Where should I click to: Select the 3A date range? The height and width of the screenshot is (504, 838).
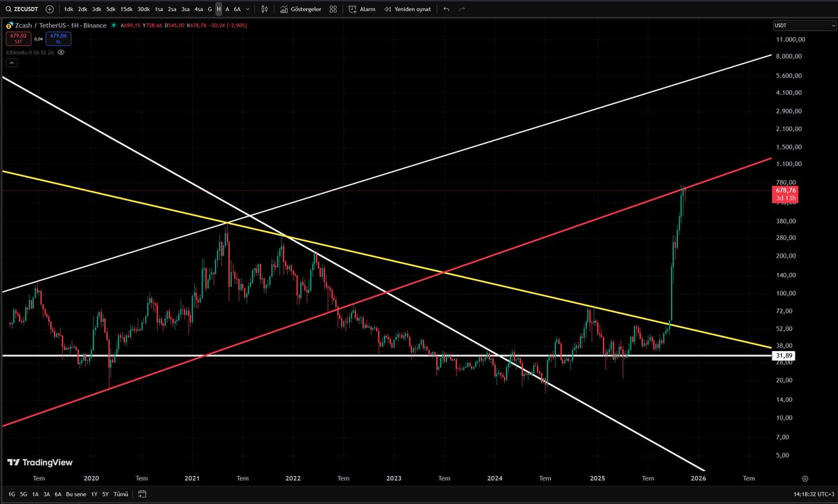click(x=46, y=494)
